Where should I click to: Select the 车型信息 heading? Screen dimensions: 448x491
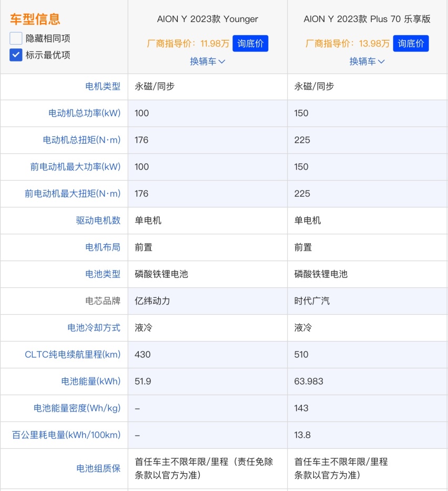pyautogui.click(x=35, y=19)
